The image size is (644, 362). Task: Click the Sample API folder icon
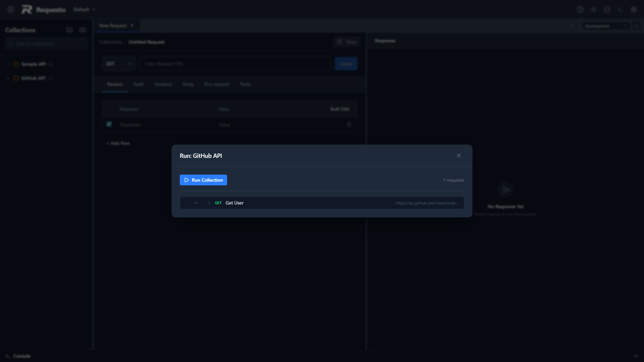click(16, 64)
